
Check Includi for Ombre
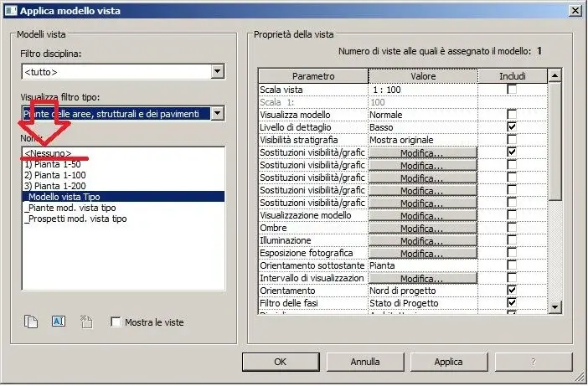pos(512,228)
